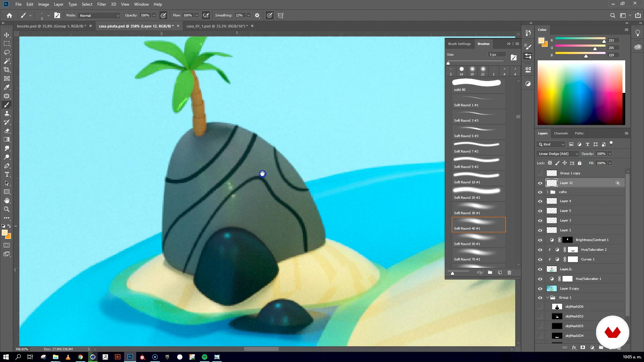Select the Path Selection tool
The width and height of the screenshot is (644, 362).
7,183
